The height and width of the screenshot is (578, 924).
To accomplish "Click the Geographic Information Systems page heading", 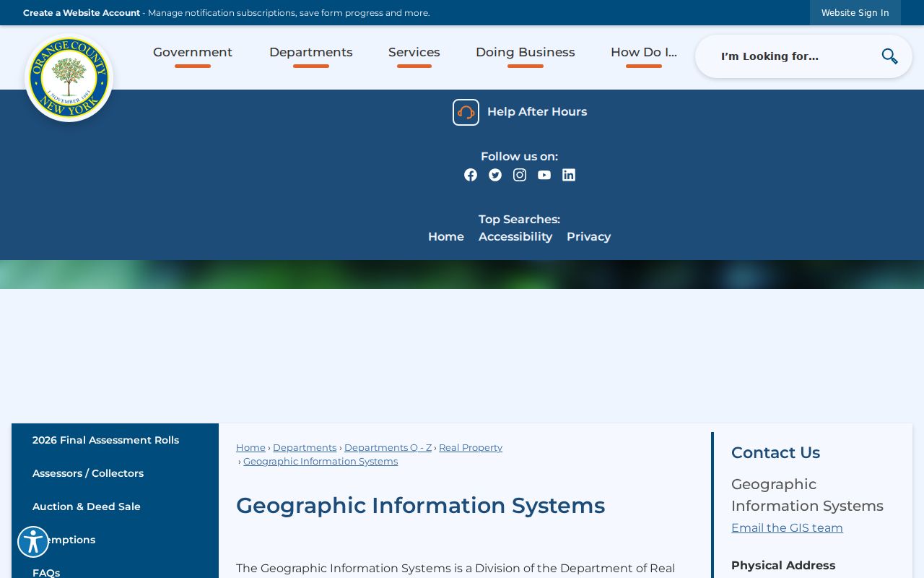I will [420, 505].
